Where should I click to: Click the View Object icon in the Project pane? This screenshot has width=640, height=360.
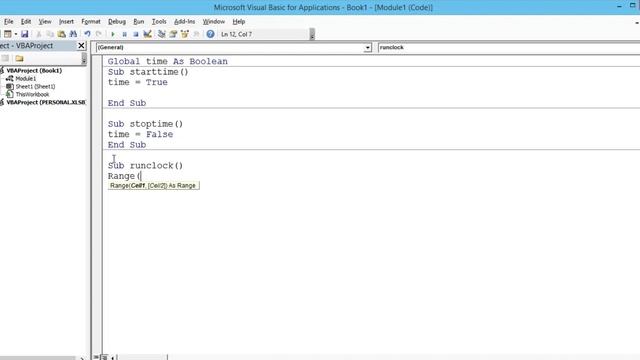(x=5, y=58)
